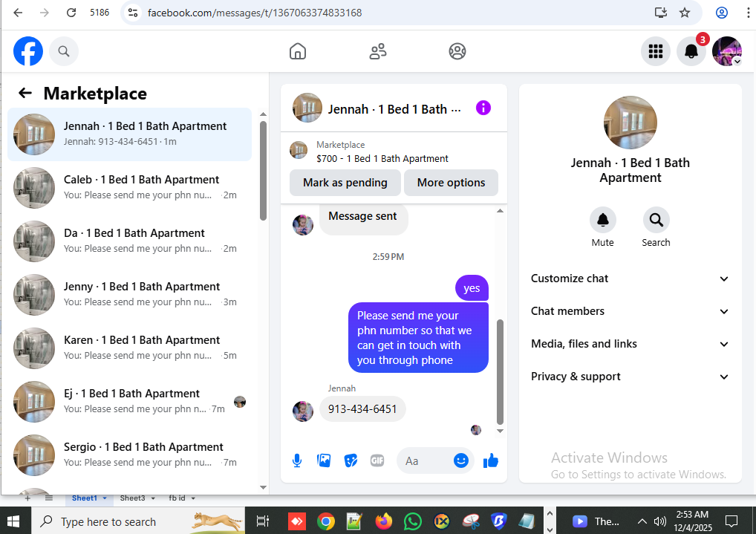756x534 pixels.
Task: Open Karen's 1 Bed 1 Bath Apartment chat
Action: click(x=129, y=348)
